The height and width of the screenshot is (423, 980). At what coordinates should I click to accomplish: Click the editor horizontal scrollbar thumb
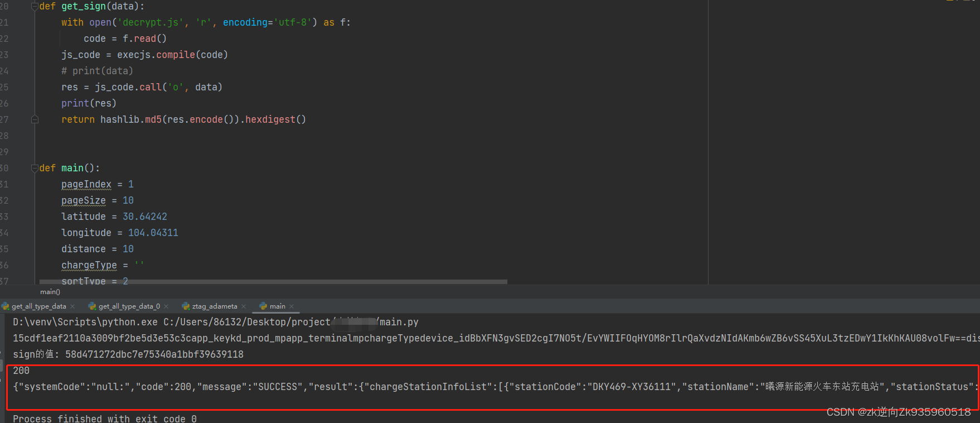click(273, 282)
